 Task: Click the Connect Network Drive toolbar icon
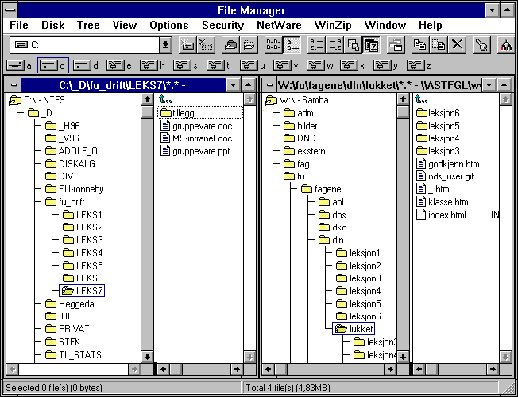(x=188, y=45)
